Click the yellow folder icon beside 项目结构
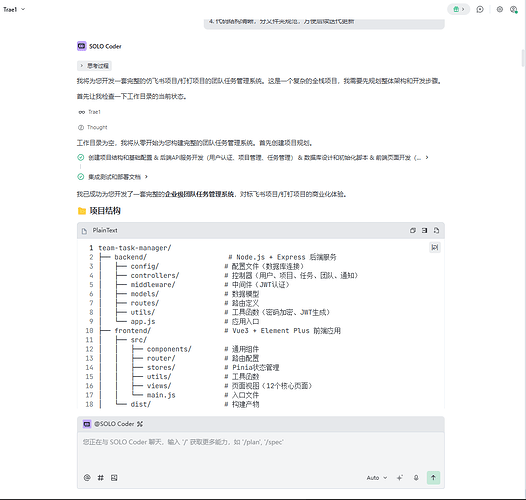 click(82, 211)
